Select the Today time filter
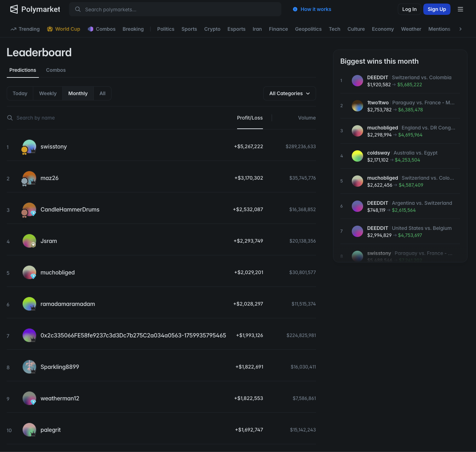Viewport: 476px width, 452px height. point(20,93)
